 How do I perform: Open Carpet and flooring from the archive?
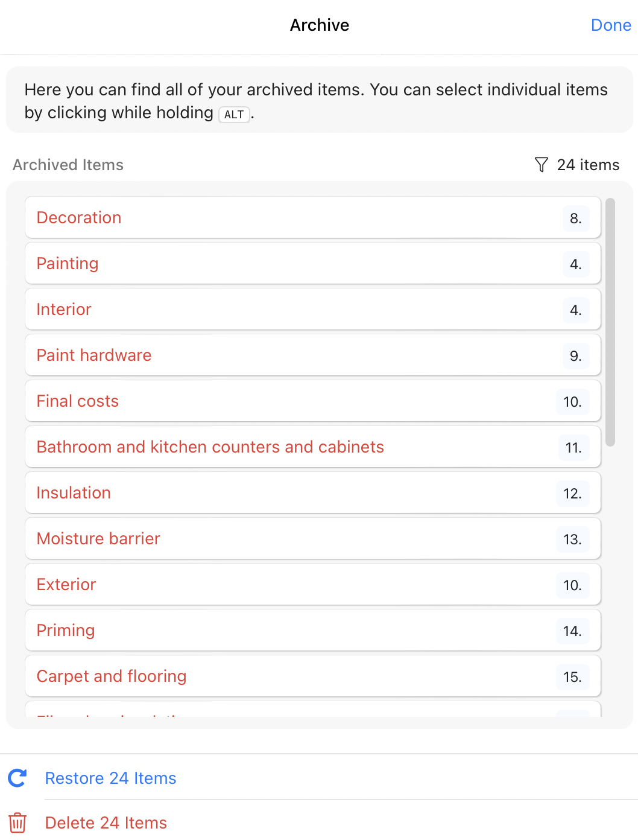(112, 676)
